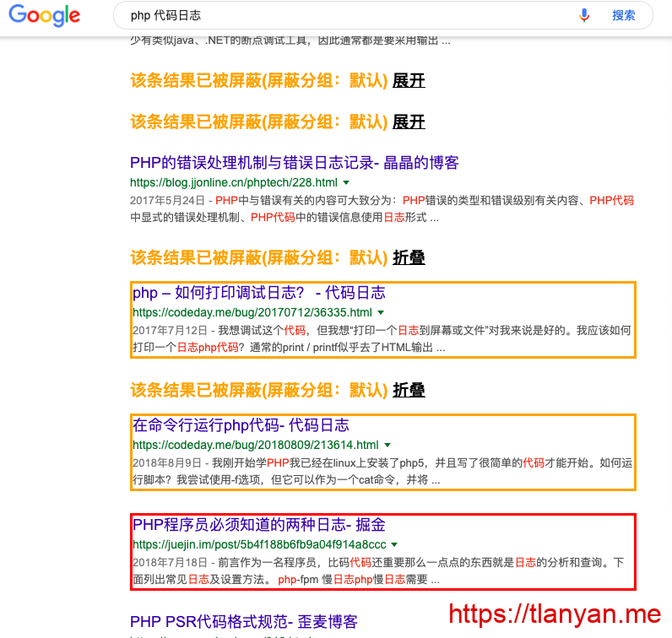
Task: Open "PHP PSR代码格式规范" 歪麦博客 result
Action: point(243,623)
